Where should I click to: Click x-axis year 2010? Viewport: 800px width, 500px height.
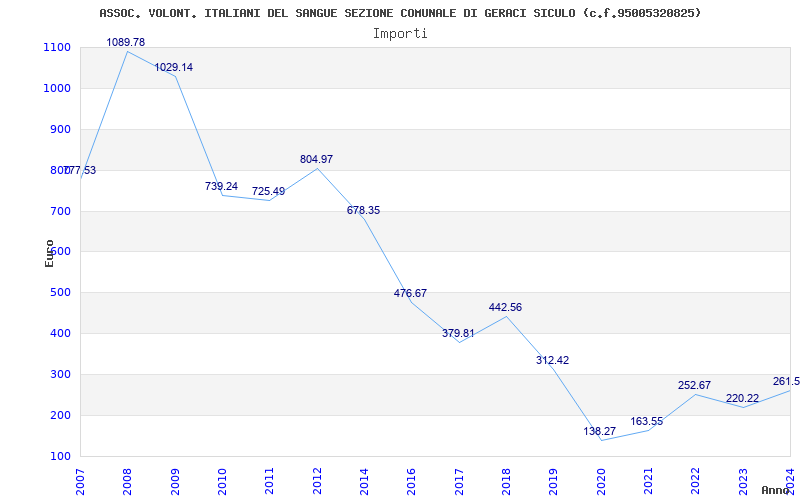click(222, 481)
